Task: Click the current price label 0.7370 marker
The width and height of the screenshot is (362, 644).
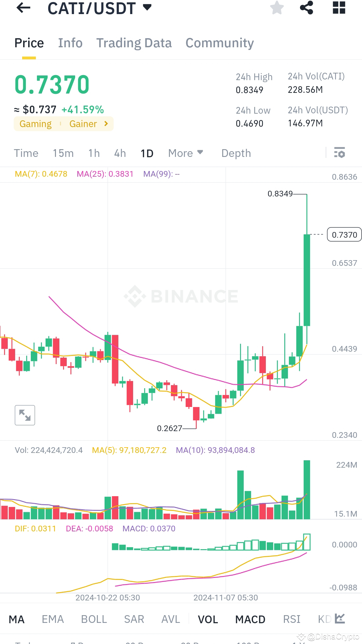Action: [344, 235]
